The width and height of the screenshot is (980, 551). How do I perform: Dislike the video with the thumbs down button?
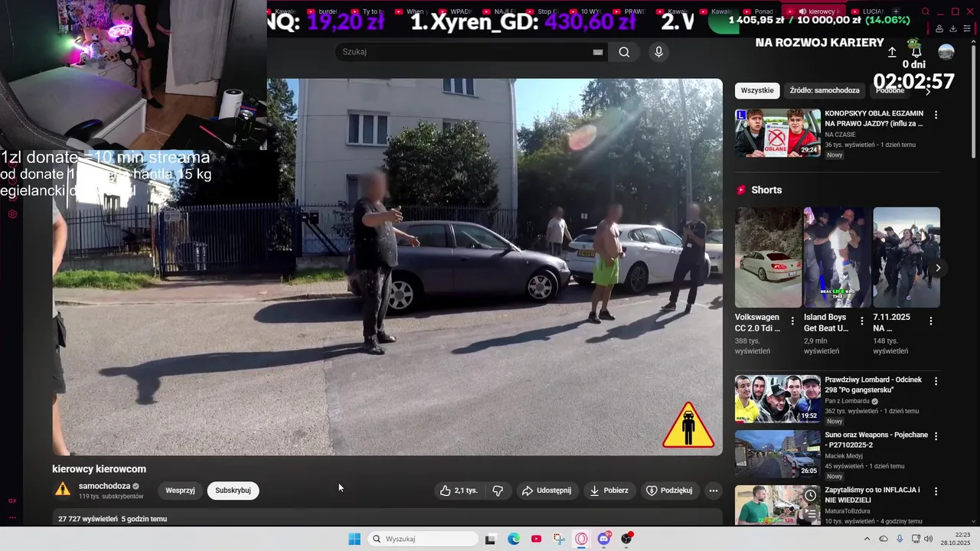(x=498, y=491)
